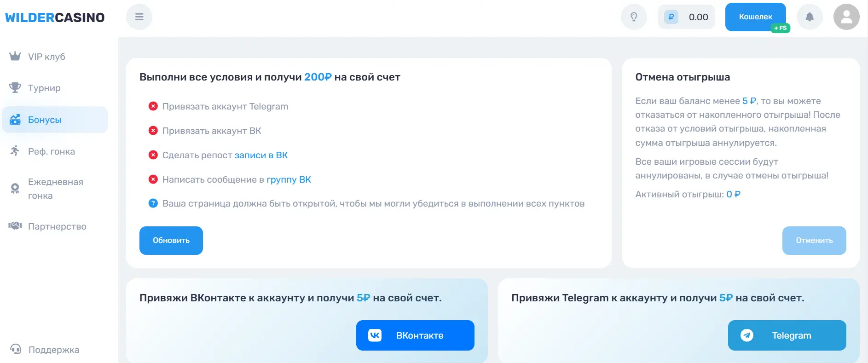This screenshot has width=868, height=363.
Task: Select Ежедневная гонка in sidebar
Action: (x=55, y=189)
